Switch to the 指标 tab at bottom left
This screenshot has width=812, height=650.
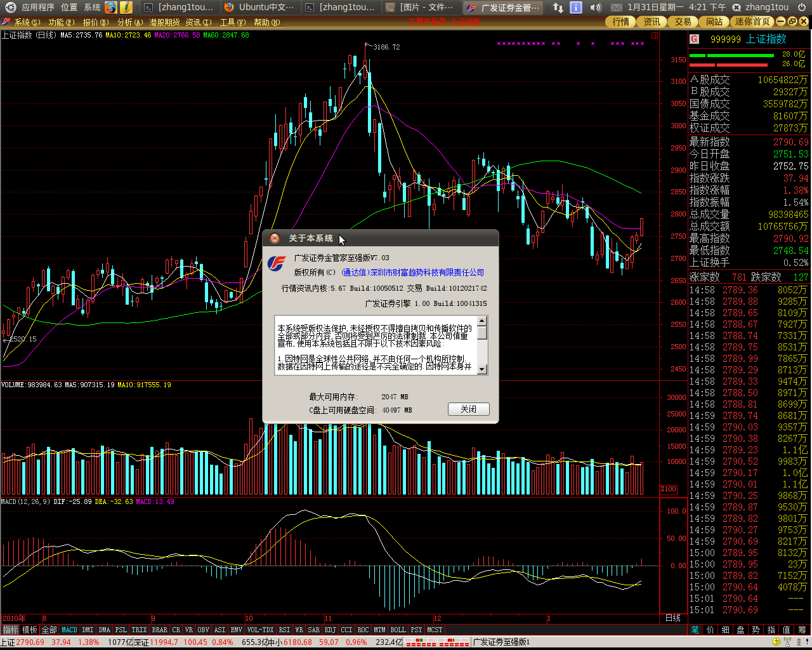[11, 630]
